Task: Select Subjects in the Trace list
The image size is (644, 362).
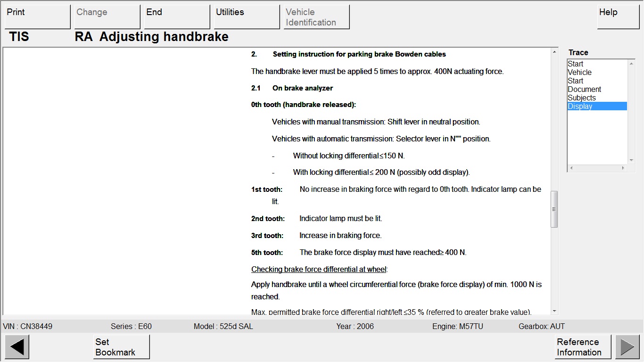Action: (597, 98)
